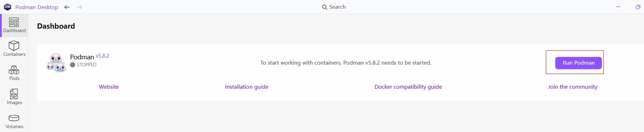Viewport: 644px width, 132px height.
Task: Restore the window using the title bar button
Action: tap(638, 7)
